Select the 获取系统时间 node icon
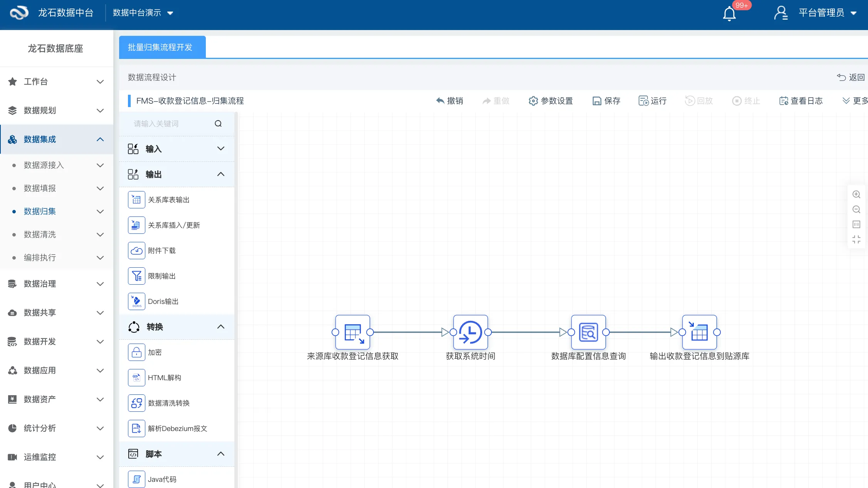Image resolution: width=868 pixels, height=488 pixels. coord(470,332)
